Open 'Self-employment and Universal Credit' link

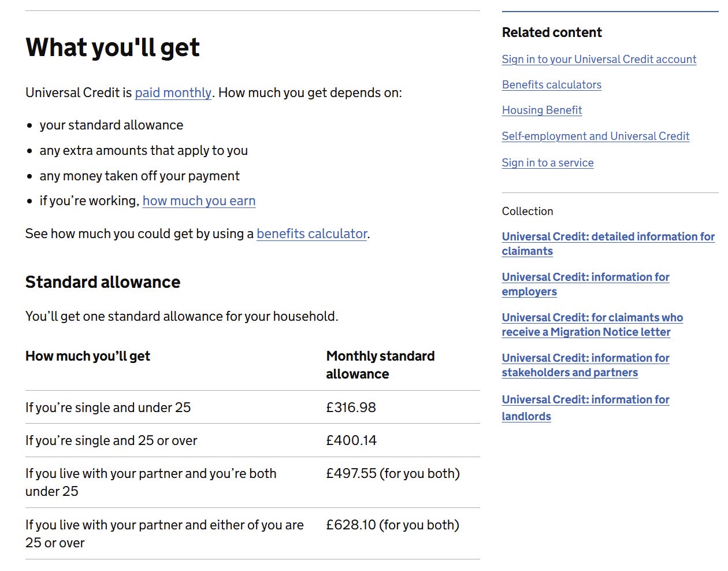595,136
